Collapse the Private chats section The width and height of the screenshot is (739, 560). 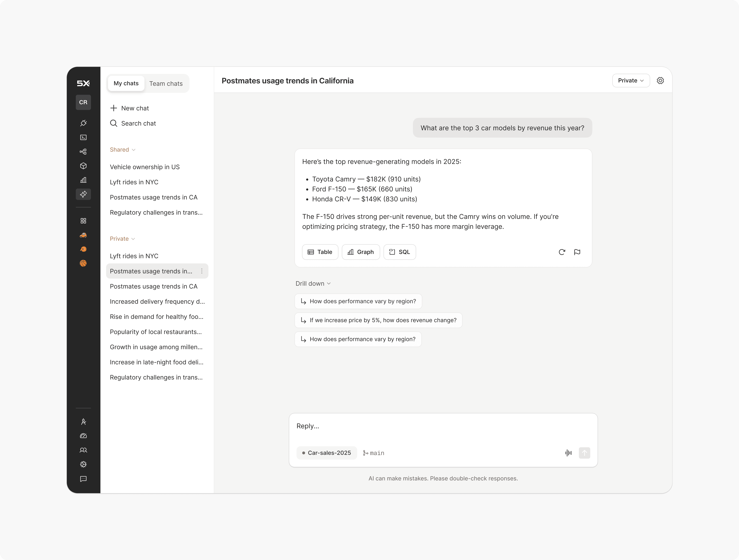tap(122, 239)
